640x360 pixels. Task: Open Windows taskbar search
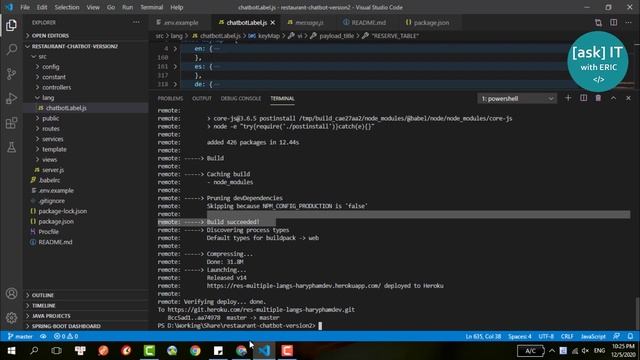(x=34, y=351)
